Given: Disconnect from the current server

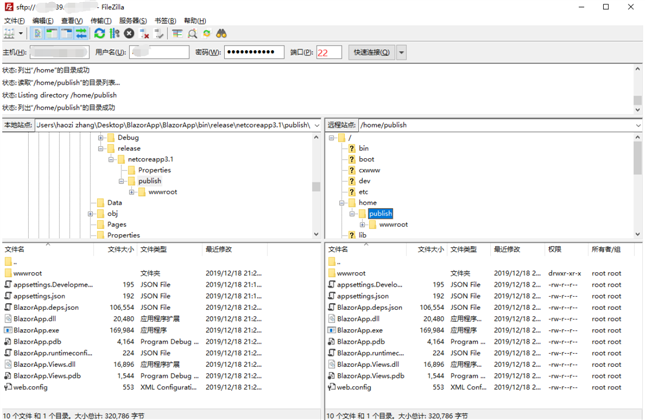Looking at the screenshot, I should (144, 34).
